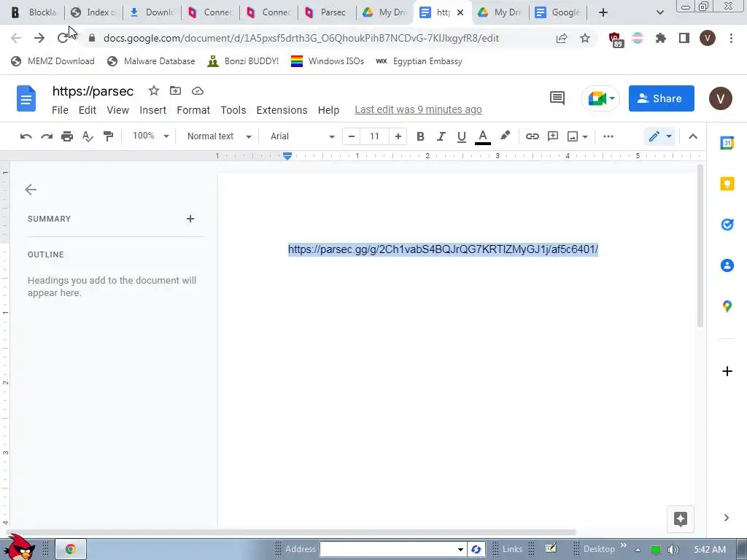This screenshot has width=747, height=560.
Task: Click the font size field showing 11
Action: pyautogui.click(x=374, y=136)
